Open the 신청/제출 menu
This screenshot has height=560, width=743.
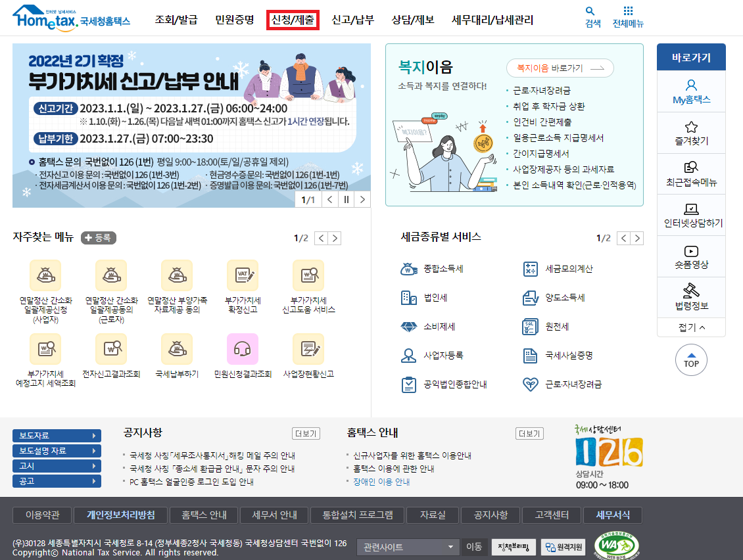(293, 20)
